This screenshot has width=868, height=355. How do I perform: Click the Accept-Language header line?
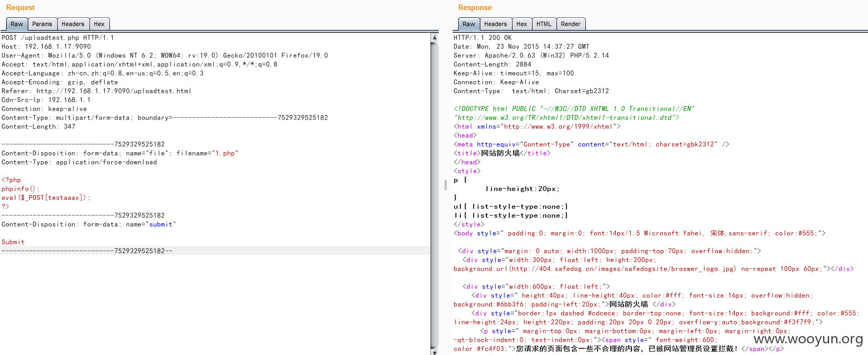pos(103,73)
